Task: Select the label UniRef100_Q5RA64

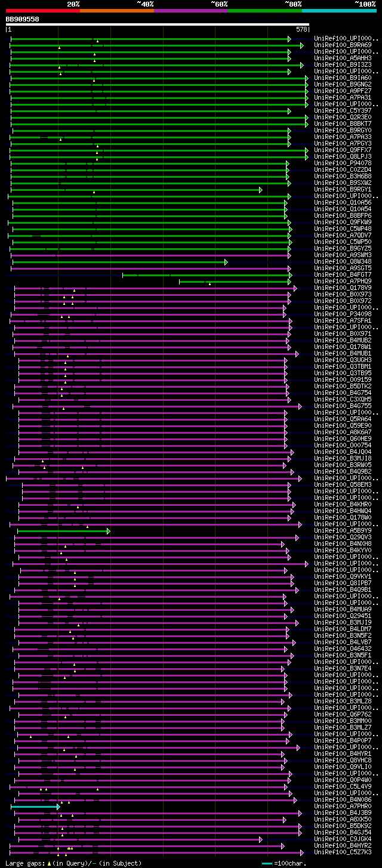Action: point(343,419)
